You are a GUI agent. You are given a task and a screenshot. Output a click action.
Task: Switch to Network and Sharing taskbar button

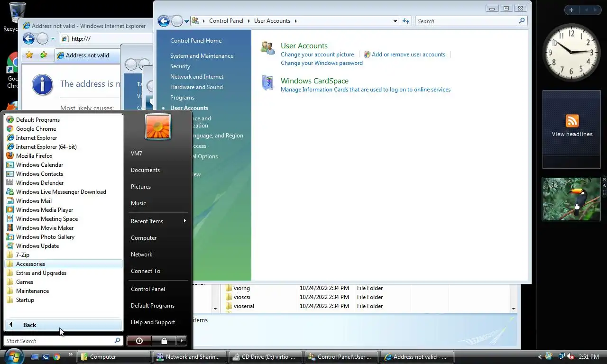coord(189,357)
